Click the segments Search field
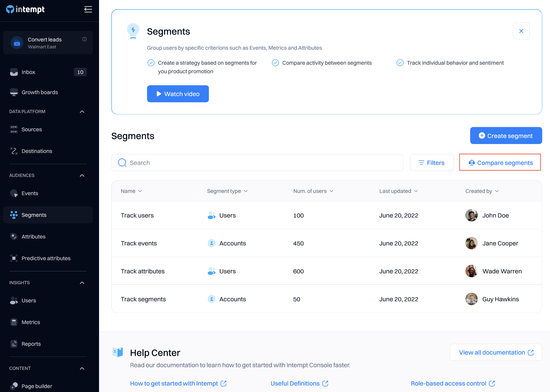 click(257, 163)
